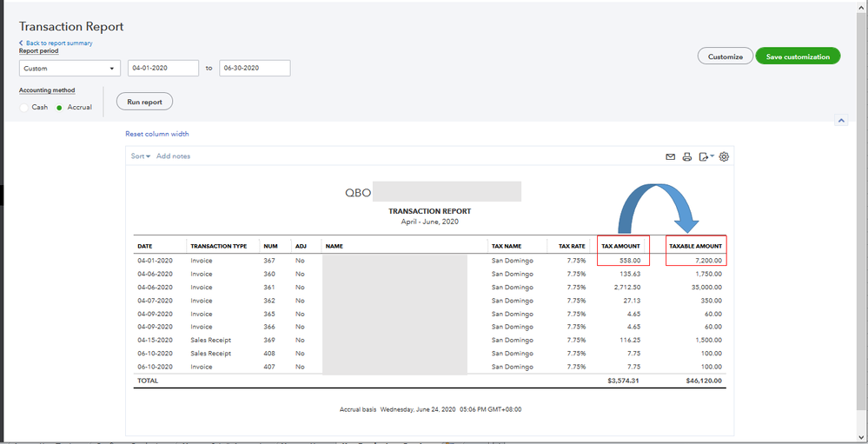Select the Cash accounting method

pyautogui.click(x=24, y=107)
